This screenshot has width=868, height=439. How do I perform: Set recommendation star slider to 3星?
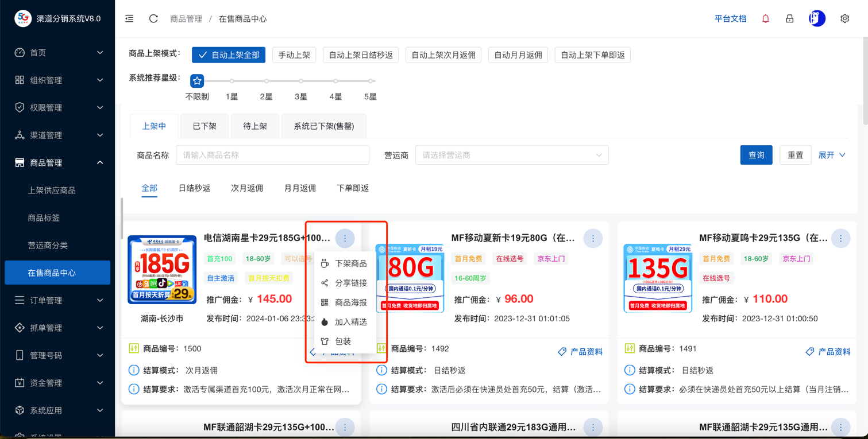(301, 81)
